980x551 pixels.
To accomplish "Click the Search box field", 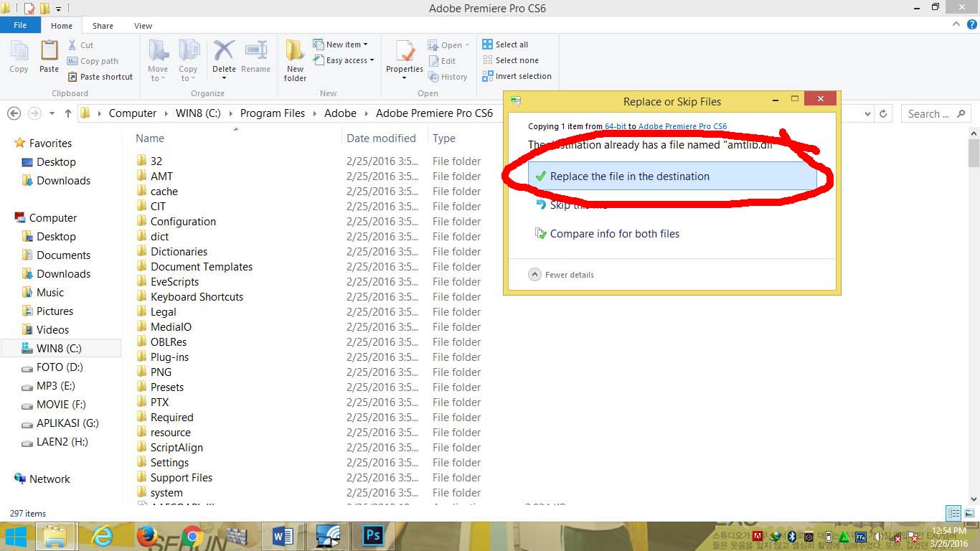I will 937,113.
